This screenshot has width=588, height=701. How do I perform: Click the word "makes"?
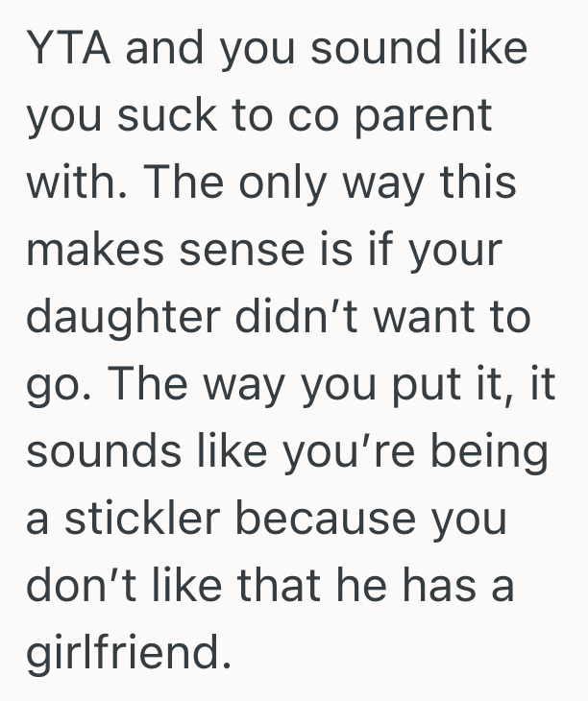click(x=90, y=250)
